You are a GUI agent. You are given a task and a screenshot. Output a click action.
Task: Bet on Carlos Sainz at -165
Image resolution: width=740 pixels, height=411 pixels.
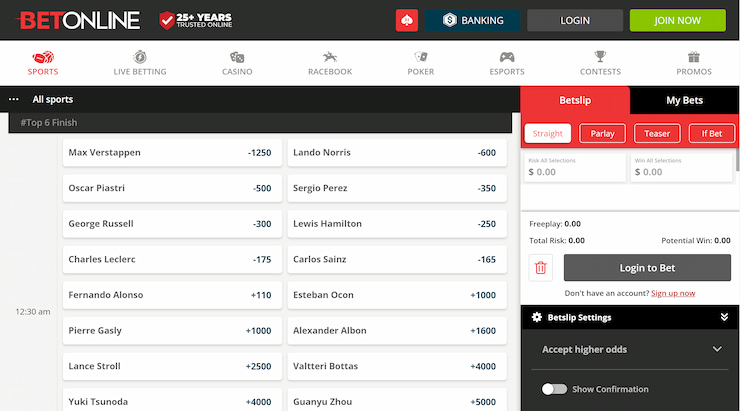point(397,259)
